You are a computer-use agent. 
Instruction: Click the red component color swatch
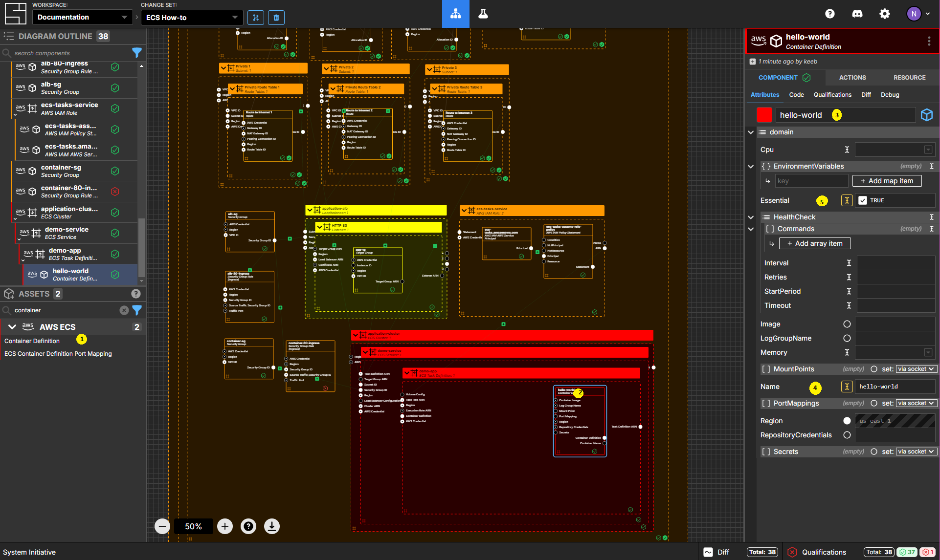tap(764, 115)
